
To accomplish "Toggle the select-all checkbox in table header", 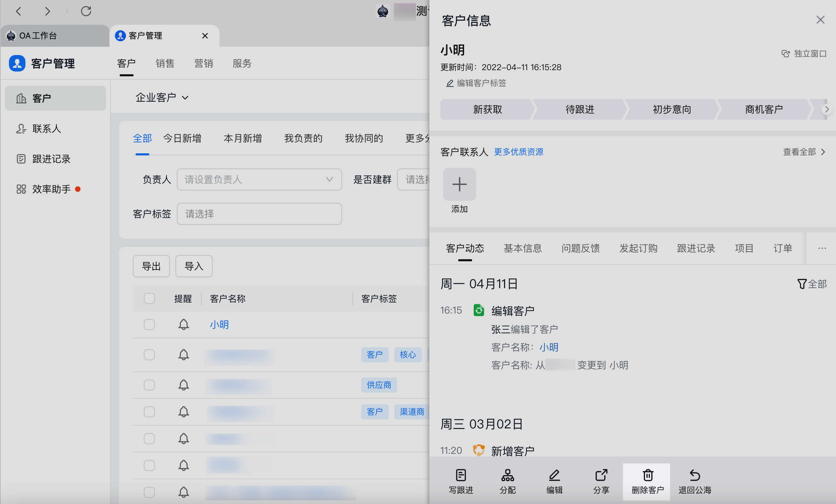I will (x=149, y=298).
